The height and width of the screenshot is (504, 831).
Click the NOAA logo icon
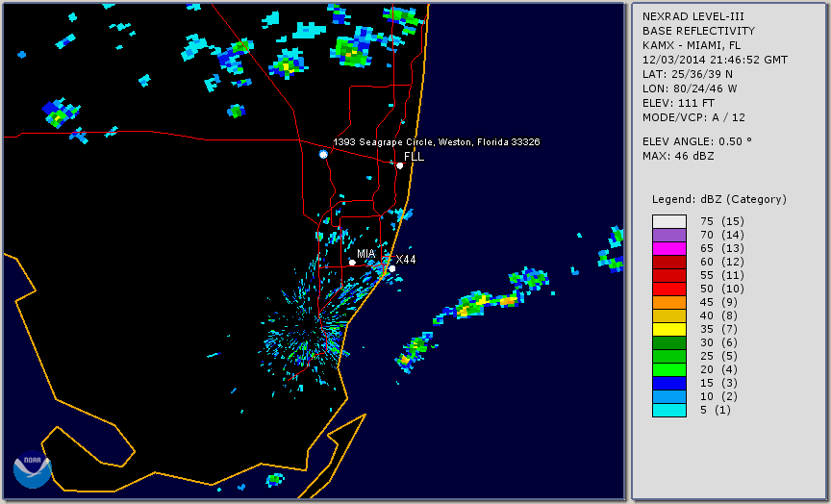tap(33, 469)
